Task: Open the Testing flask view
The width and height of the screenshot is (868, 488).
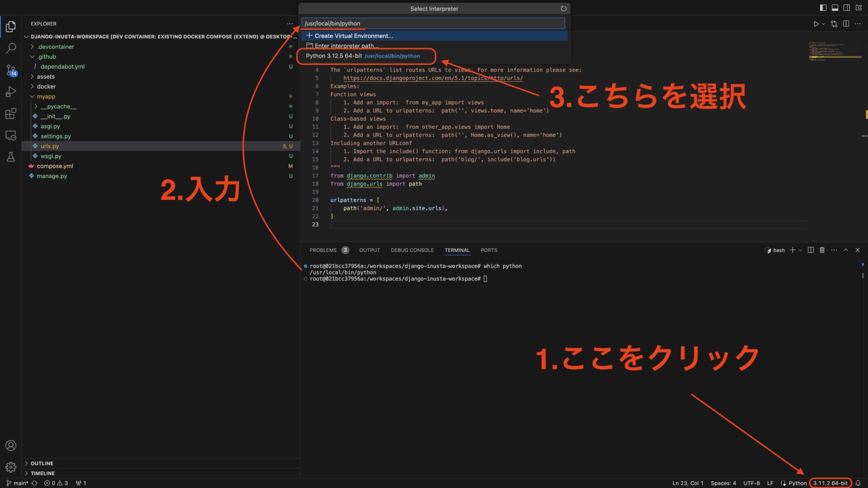Action: [x=11, y=157]
